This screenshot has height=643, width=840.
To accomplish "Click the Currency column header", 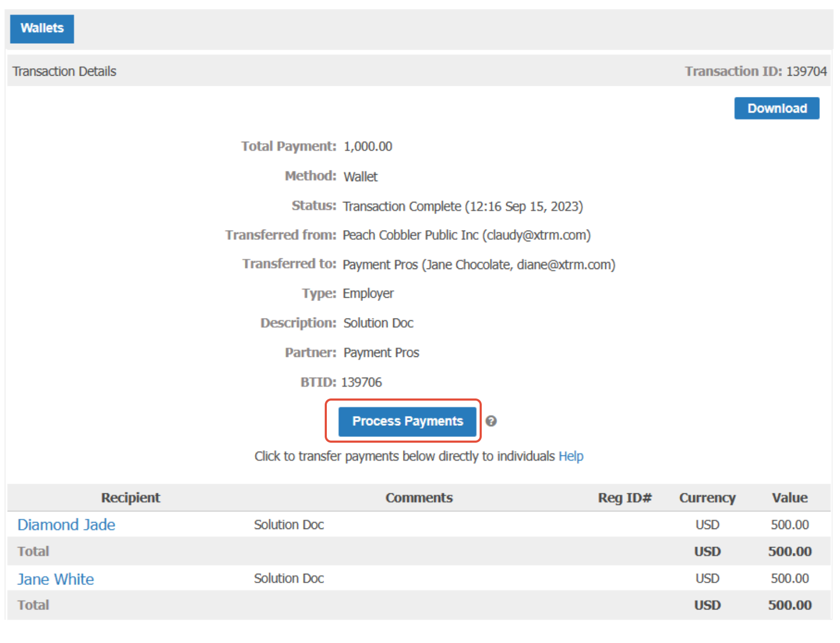I will [x=707, y=498].
